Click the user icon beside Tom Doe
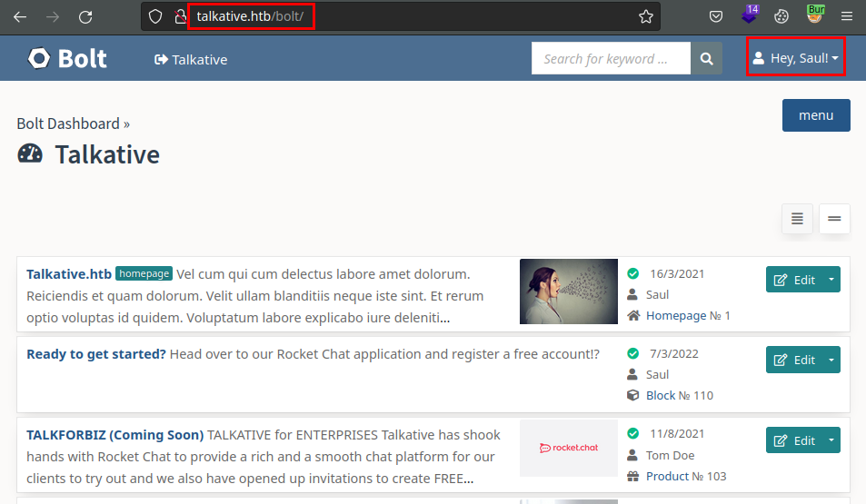Viewport: 866px width, 504px height. (632, 455)
